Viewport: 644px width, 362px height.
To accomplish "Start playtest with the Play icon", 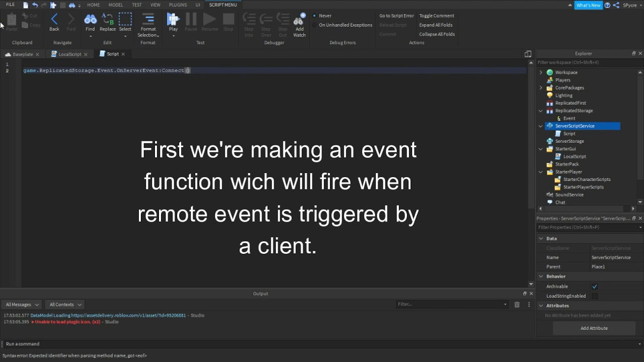I will click(173, 20).
